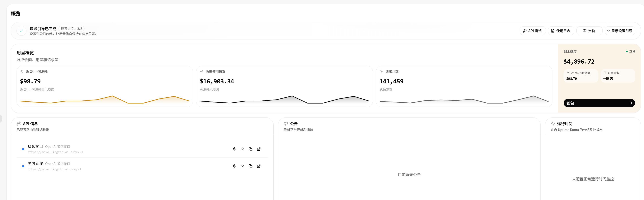Viewport: 644px width, 200px height.
Task: Click the 可用时长 ~49 天 tile
Action: 617,76
